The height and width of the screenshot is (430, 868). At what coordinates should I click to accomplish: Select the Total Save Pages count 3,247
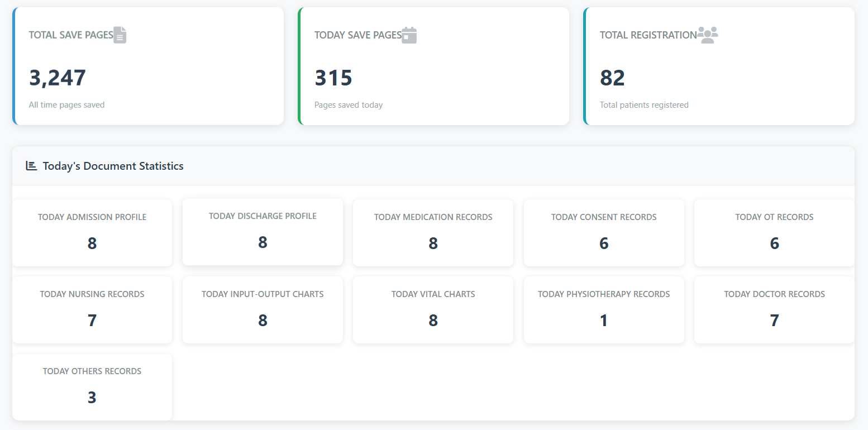58,78
